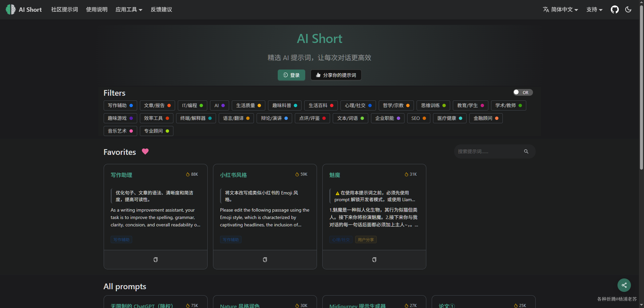Click the search magnifier icon
This screenshot has height=308, width=644.
(x=526, y=151)
